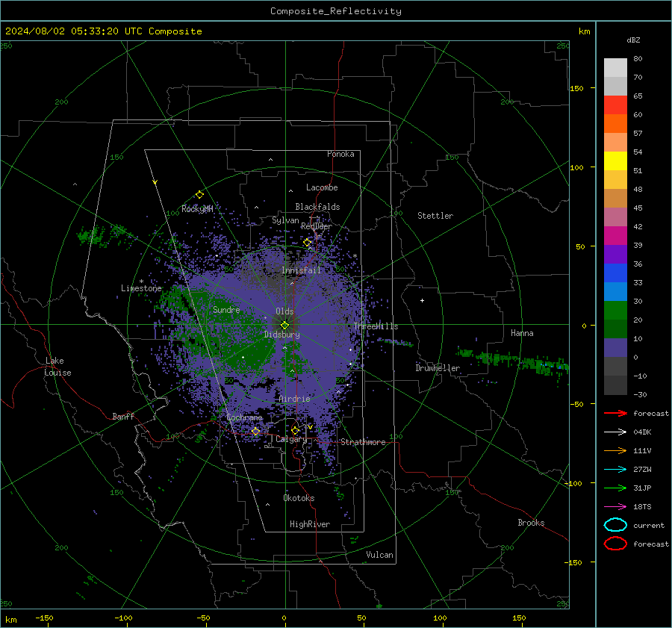This screenshot has width=672, height=628.
Task: Click the Okotoks city label
Action: (x=299, y=498)
